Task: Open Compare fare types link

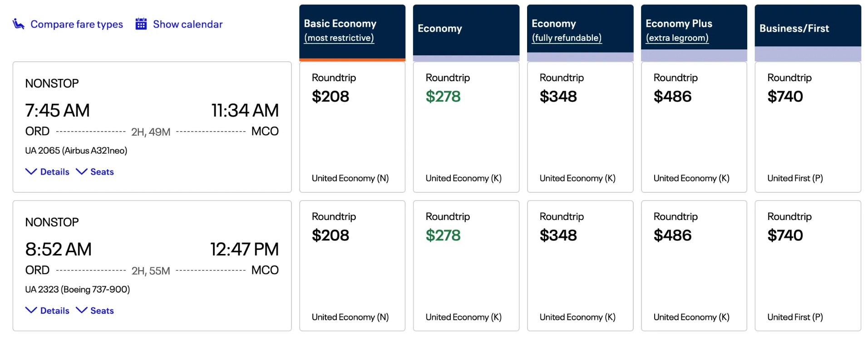Action: pyautogui.click(x=77, y=24)
